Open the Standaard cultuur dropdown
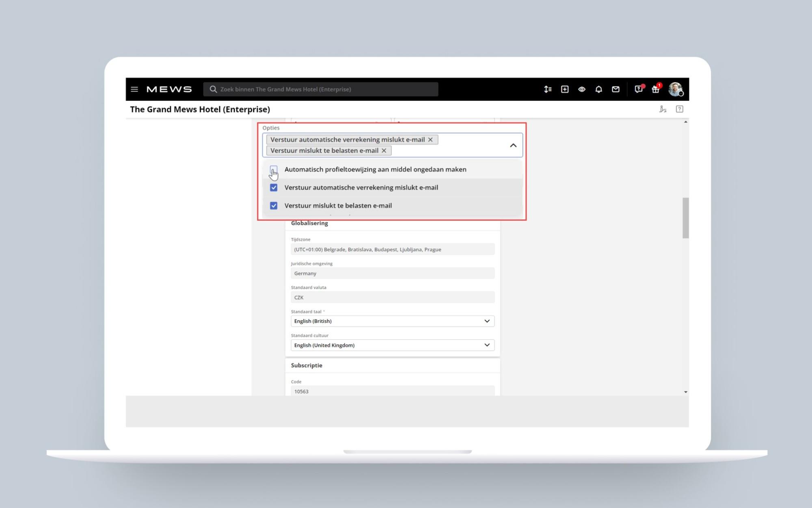Image resolution: width=812 pixels, height=508 pixels. coord(392,345)
